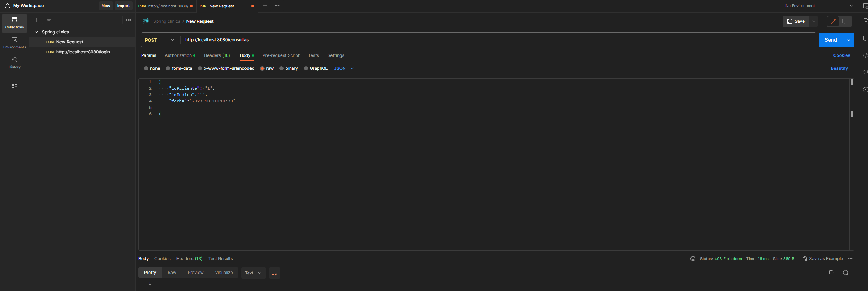Viewport: 868px width, 291px height.
Task: Click the comment mode icon near Save
Action: [x=845, y=21]
